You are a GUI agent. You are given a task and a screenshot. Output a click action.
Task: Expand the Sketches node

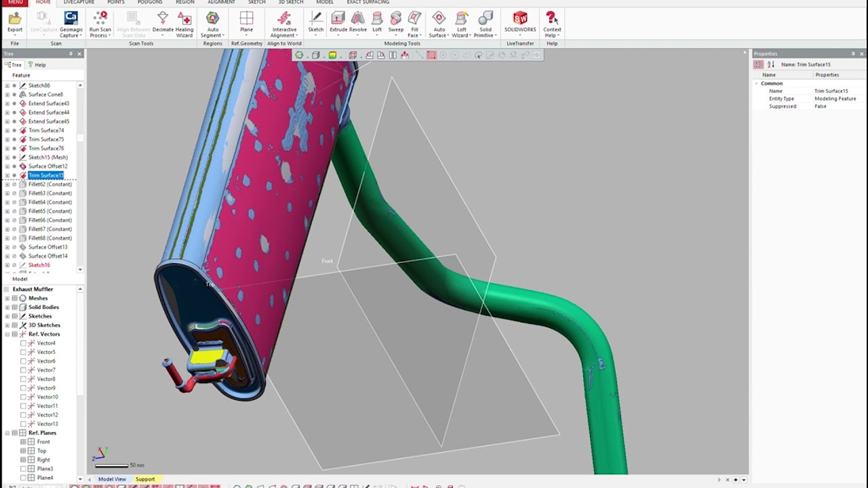click(x=7, y=316)
